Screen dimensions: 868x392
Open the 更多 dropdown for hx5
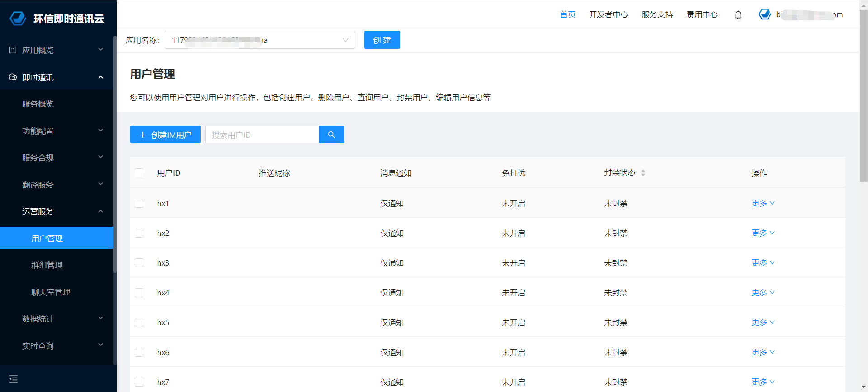(763, 322)
